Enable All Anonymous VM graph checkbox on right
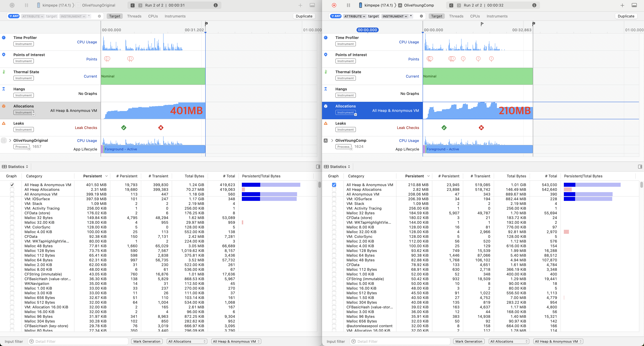644x346 pixels. pos(334,194)
